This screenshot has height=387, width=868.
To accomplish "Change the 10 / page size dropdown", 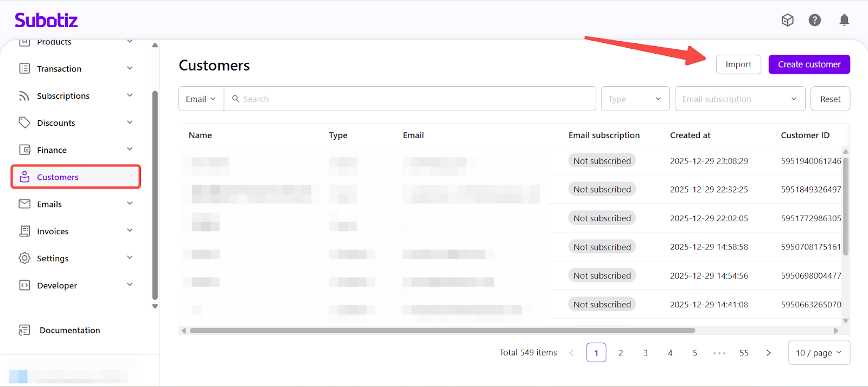I will pyautogui.click(x=819, y=353).
